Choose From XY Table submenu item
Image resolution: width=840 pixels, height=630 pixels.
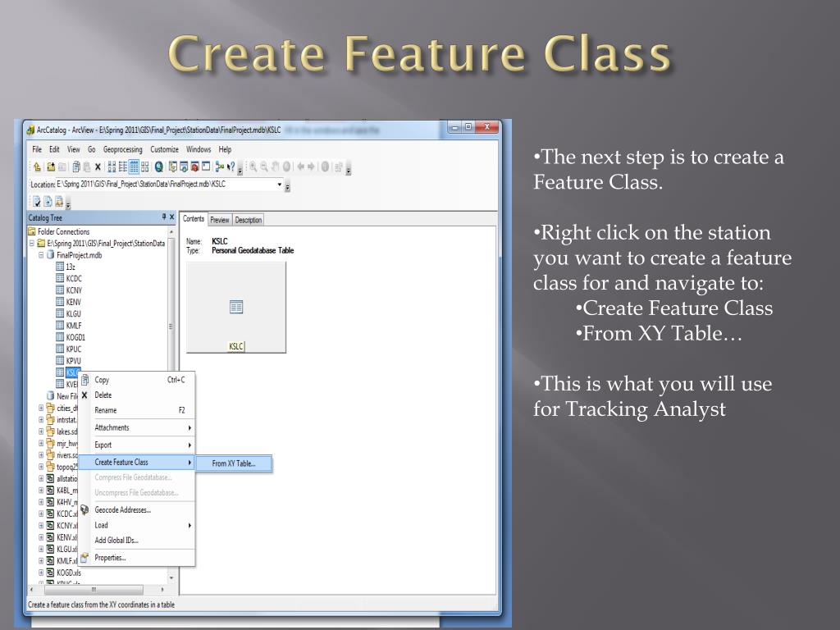tap(234, 463)
